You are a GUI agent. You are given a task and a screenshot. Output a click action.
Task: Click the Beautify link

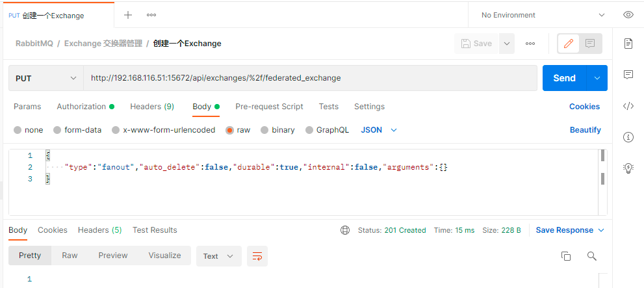(x=586, y=130)
